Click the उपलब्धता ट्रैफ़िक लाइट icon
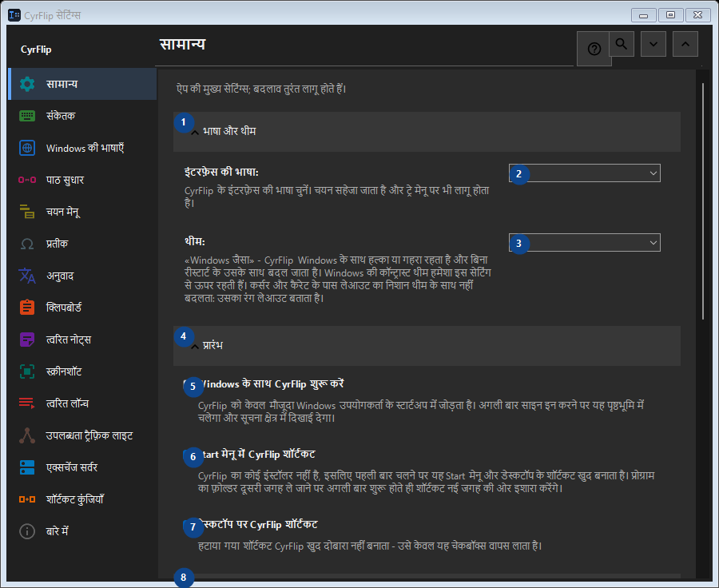Image resolution: width=719 pixels, height=588 pixels. coord(27,435)
